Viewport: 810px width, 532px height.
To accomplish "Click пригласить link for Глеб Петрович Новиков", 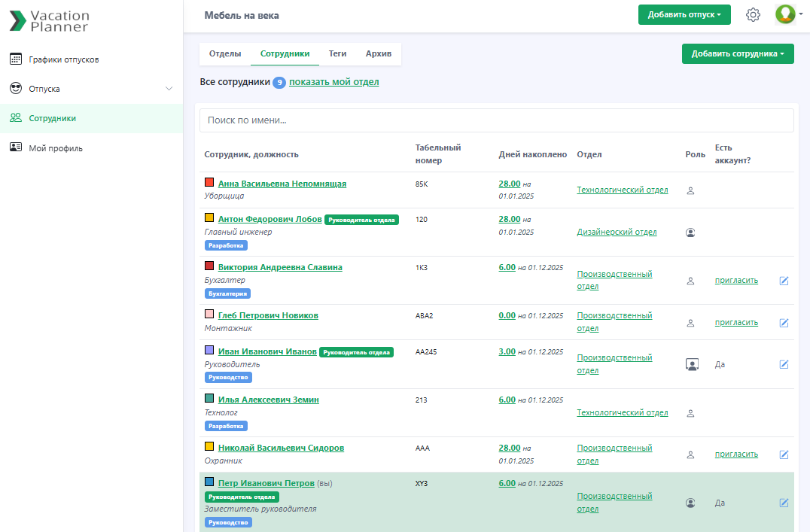I will (x=736, y=323).
